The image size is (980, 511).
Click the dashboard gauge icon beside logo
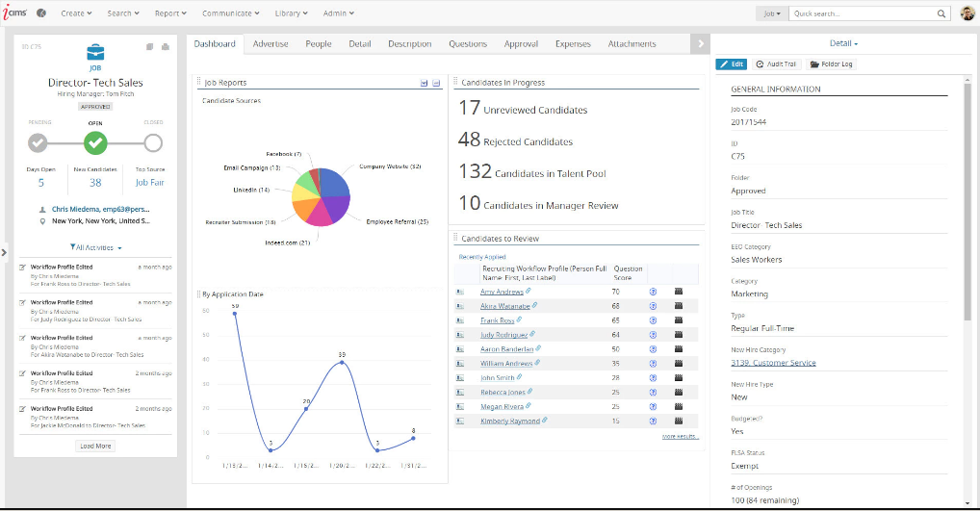(x=41, y=13)
